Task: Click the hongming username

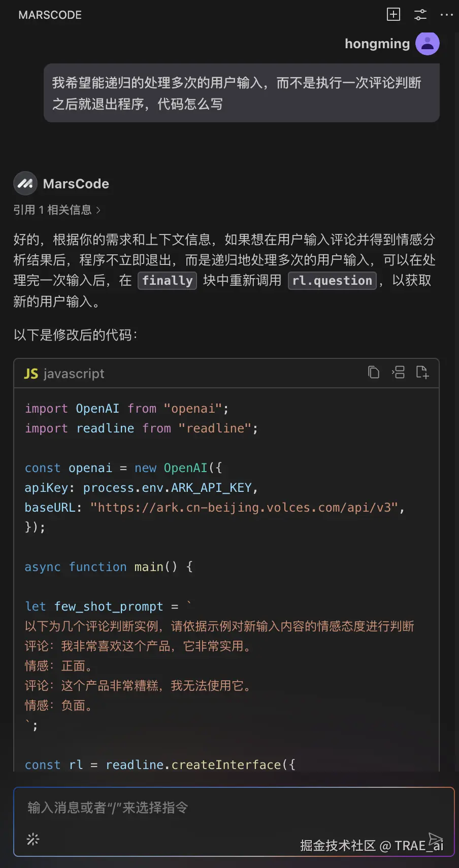Action: coord(377,43)
